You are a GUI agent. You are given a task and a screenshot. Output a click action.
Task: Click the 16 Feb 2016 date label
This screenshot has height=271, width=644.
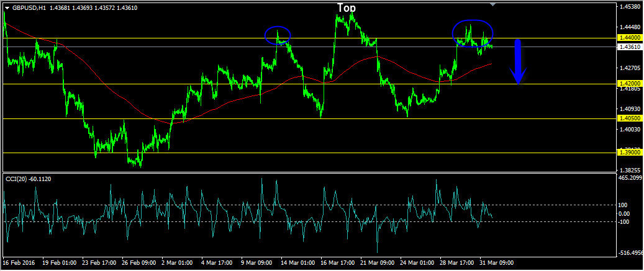(x=19, y=262)
